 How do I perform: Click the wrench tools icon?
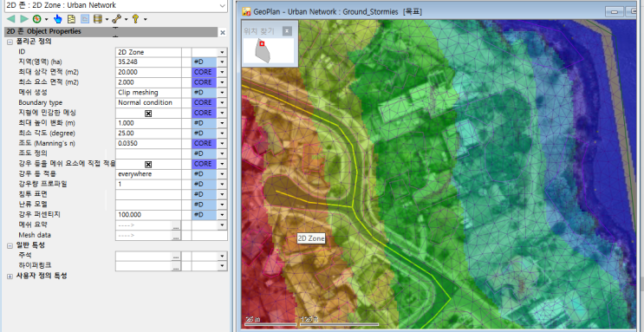tap(116, 19)
